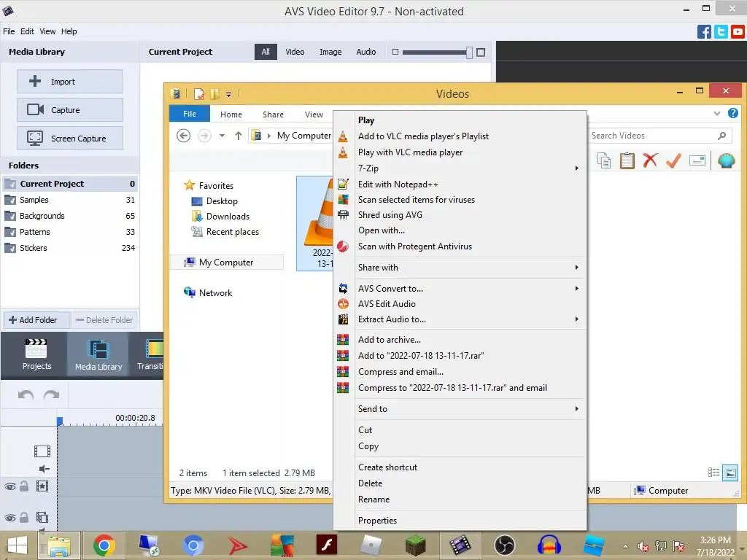Click the Explorer up-one-level arrow
Viewport: 747px width, 560px height.
(x=239, y=136)
